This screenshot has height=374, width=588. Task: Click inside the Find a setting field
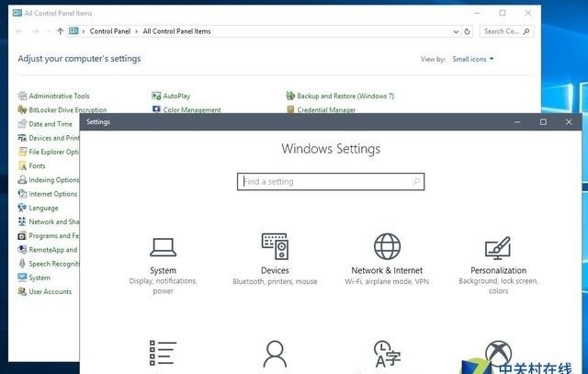click(331, 182)
